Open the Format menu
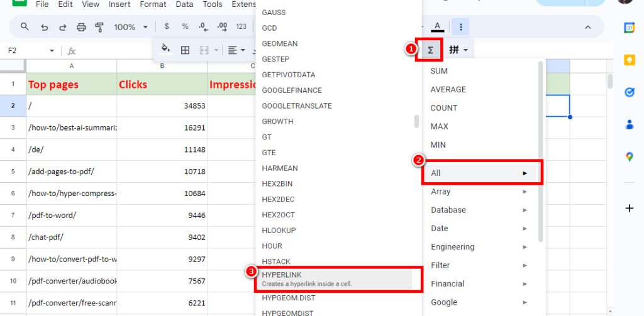644x316 pixels. click(153, 4)
